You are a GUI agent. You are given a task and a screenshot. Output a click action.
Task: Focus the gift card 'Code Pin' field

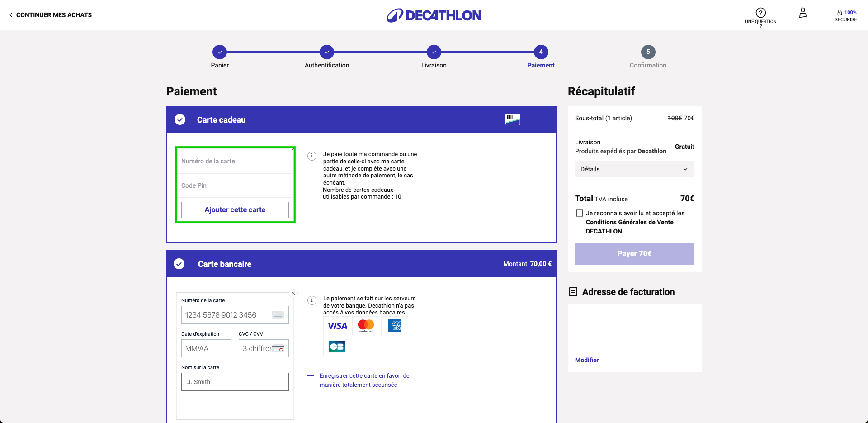tap(235, 185)
